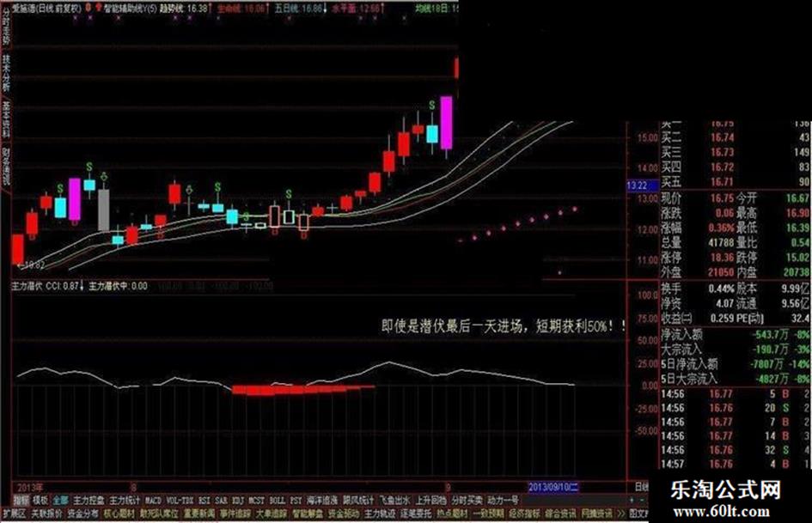Click the 主力潜伏 indicator title
The height and width of the screenshot is (523, 812).
(27, 286)
